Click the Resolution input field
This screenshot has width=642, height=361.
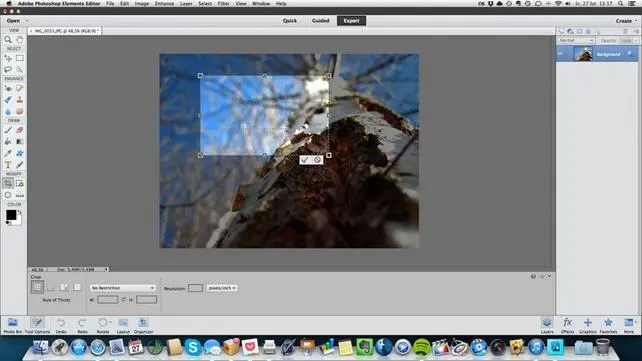(195, 288)
